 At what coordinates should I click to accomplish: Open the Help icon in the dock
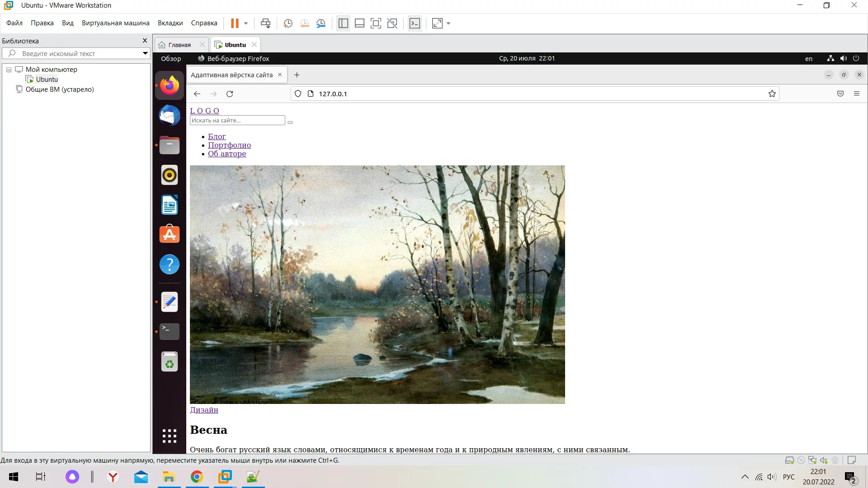tap(170, 264)
